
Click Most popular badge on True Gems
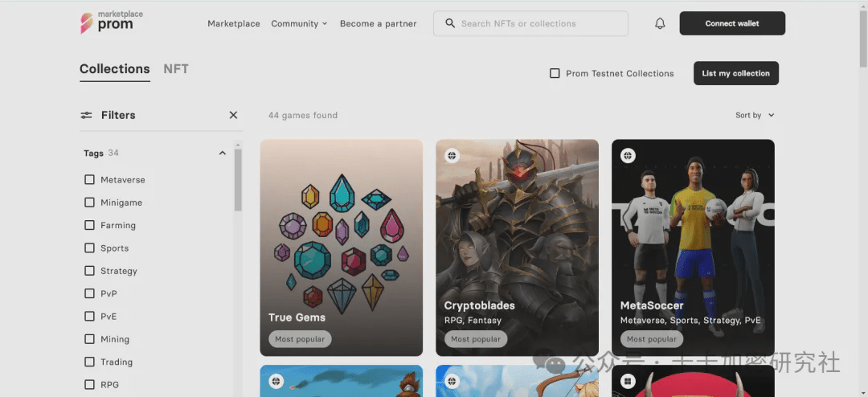tap(300, 339)
